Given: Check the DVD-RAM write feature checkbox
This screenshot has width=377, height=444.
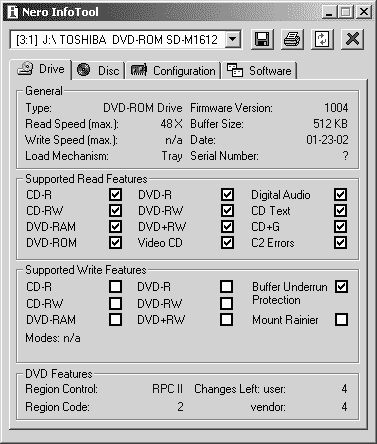Looking at the screenshot, I should coord(115,319).
